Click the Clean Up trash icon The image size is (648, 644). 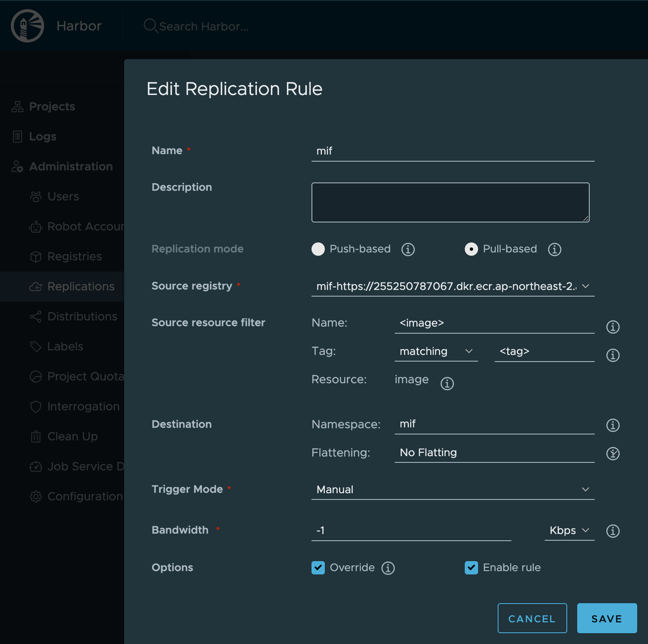click(36, 436)
